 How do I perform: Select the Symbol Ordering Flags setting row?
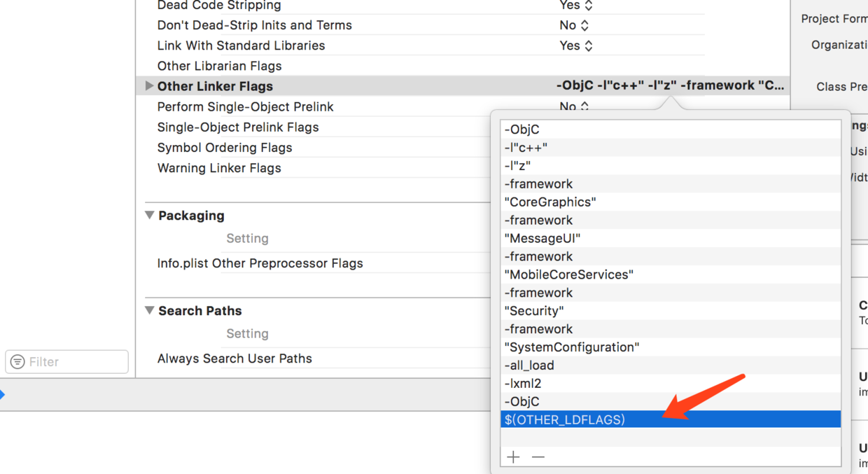click(x=225, y=147)
